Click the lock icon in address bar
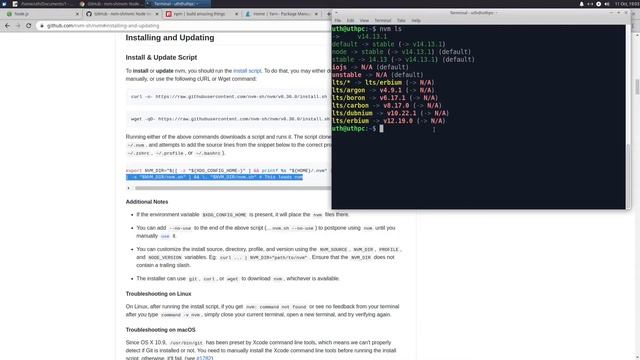 [x=42, y=26]
